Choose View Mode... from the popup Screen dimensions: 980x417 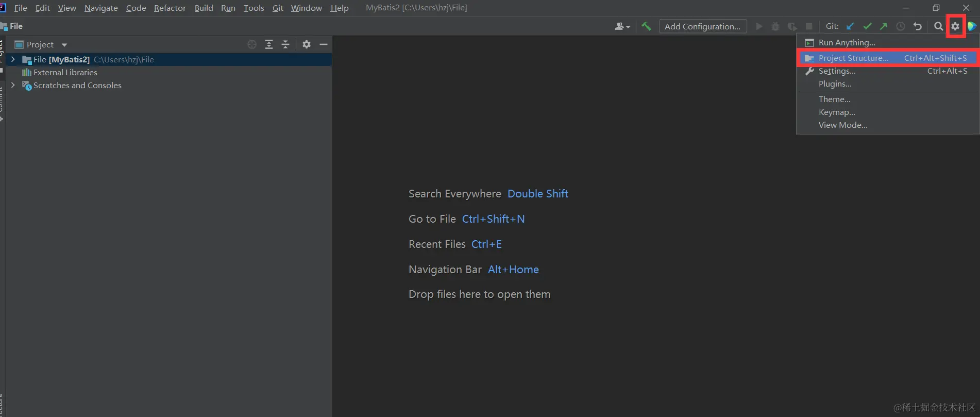(x=888, y=125)
